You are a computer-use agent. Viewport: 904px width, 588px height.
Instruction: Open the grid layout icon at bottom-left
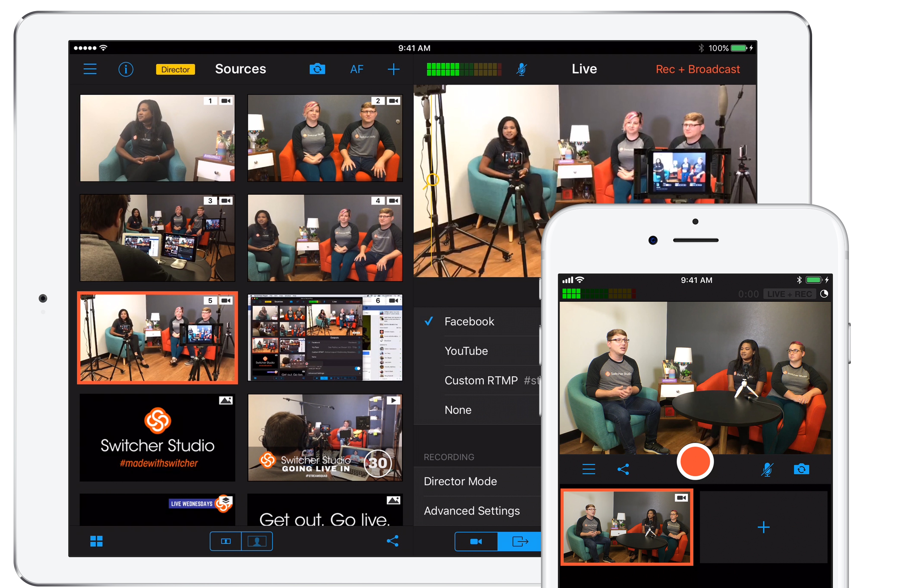pyautogui.click(x=96, y=541)
